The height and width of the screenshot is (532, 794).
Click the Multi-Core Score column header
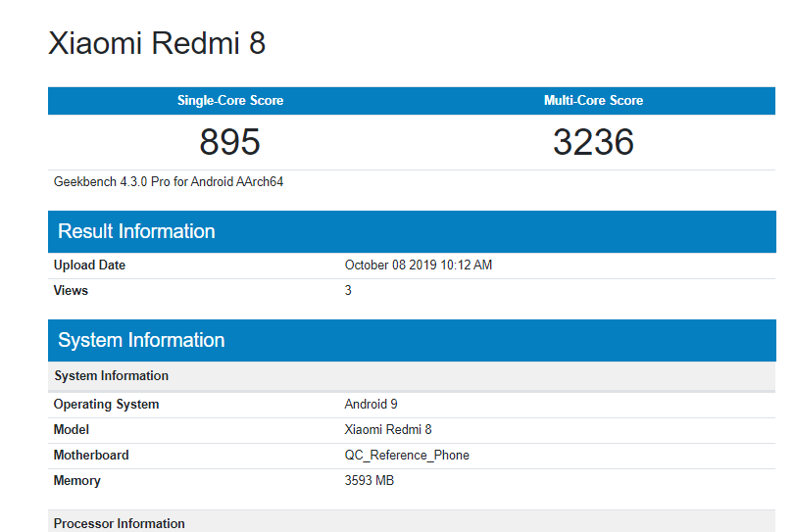pyautogui.click(x=593, y=101)
